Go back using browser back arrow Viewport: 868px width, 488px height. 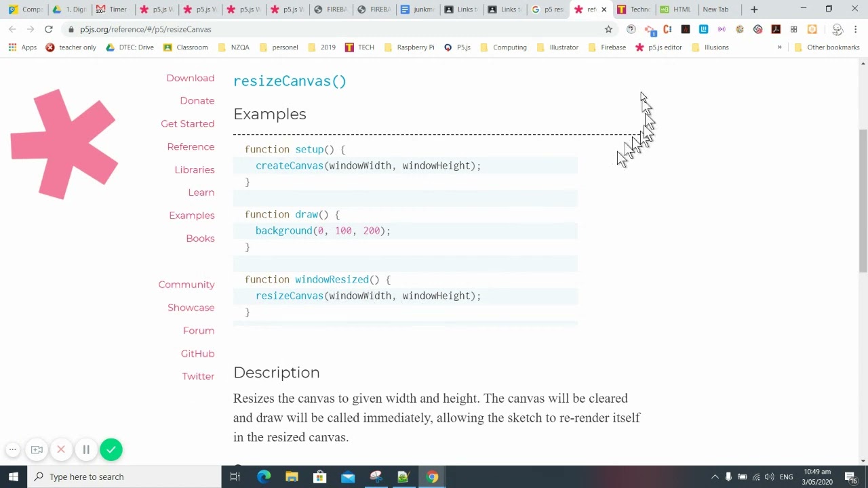point(12,29)
